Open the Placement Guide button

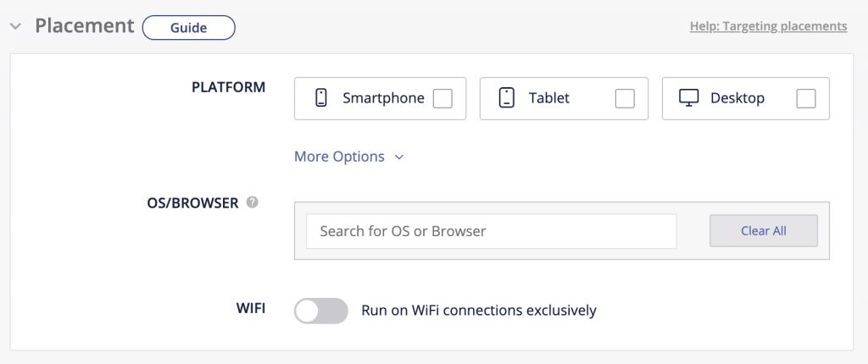188,27
